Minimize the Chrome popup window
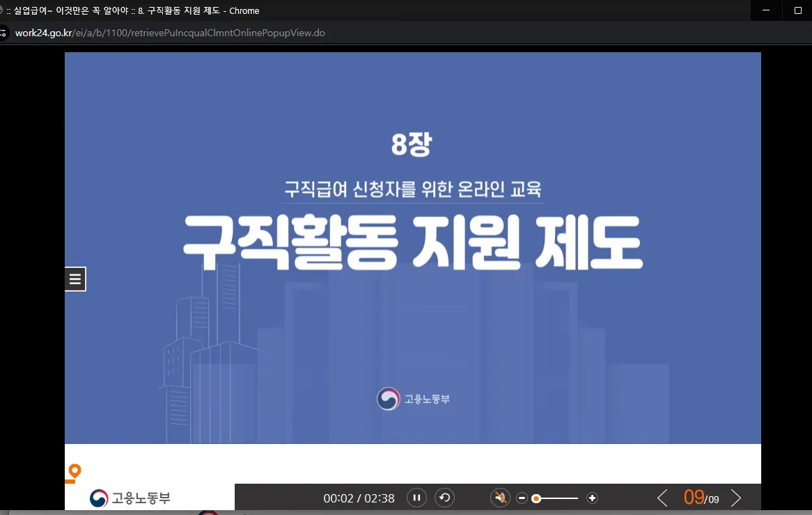 pos(766,10)
